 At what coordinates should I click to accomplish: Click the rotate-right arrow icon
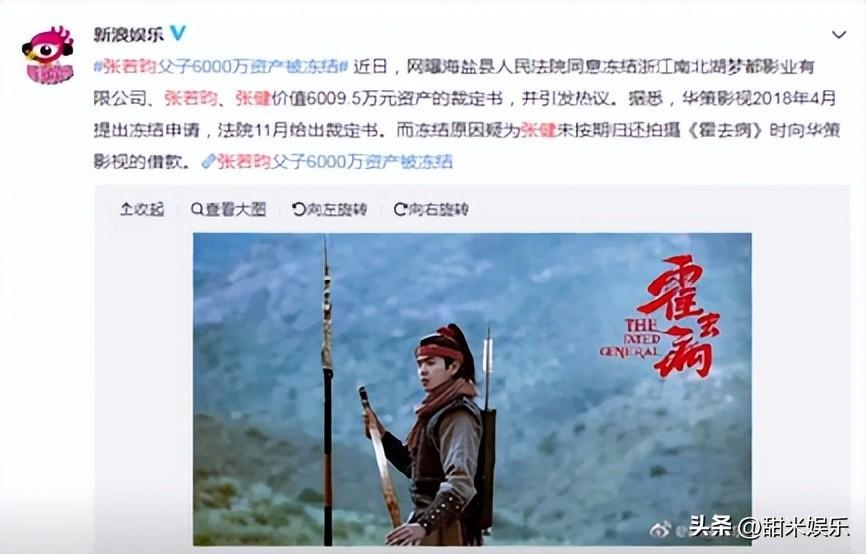400,209
